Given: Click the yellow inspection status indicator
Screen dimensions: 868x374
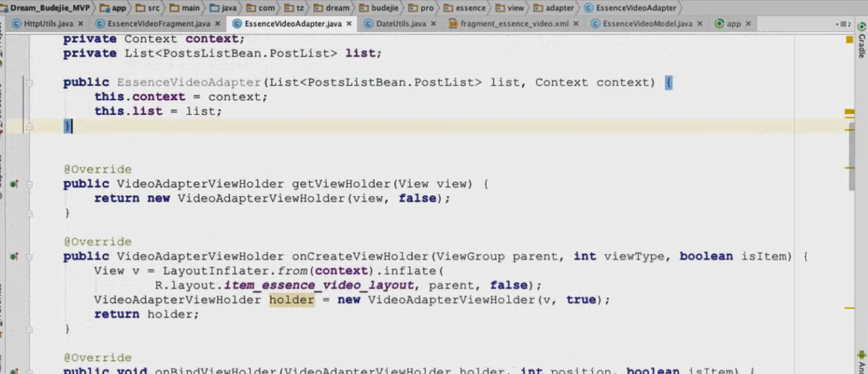Looking at the screenshot, I should [x=850, y=39].
